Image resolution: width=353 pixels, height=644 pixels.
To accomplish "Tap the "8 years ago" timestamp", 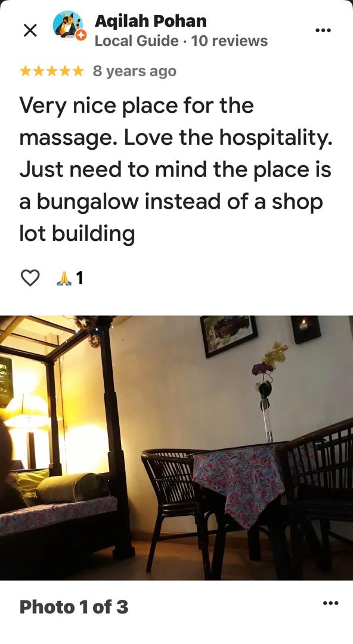I will click(134, 72).
